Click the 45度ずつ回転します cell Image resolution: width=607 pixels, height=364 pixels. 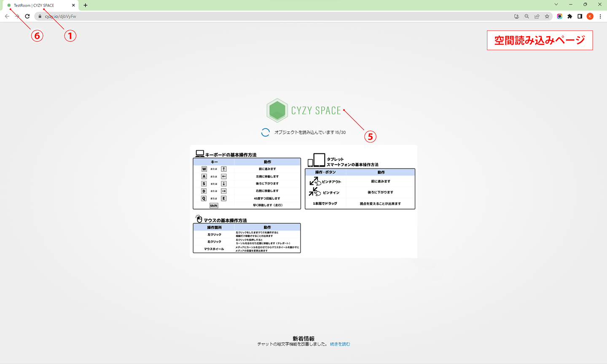pos(267,198)
